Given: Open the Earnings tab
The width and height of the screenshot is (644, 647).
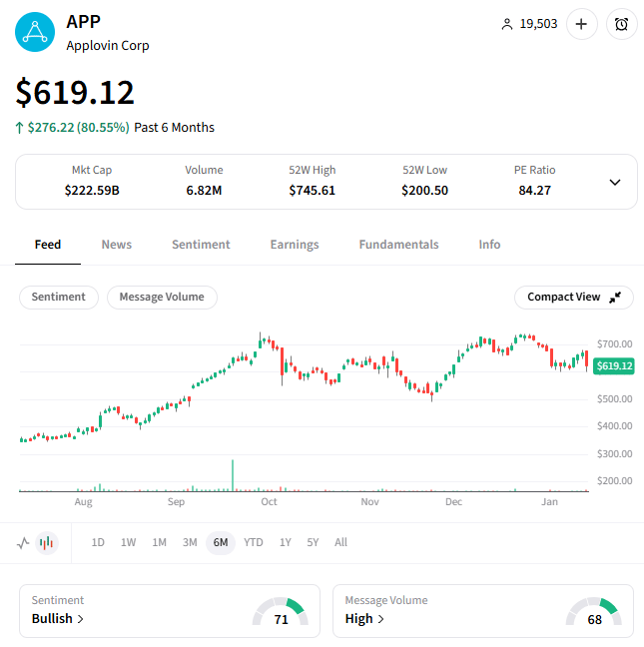Looking at the screenshot, I should click(x=295, y=245).
